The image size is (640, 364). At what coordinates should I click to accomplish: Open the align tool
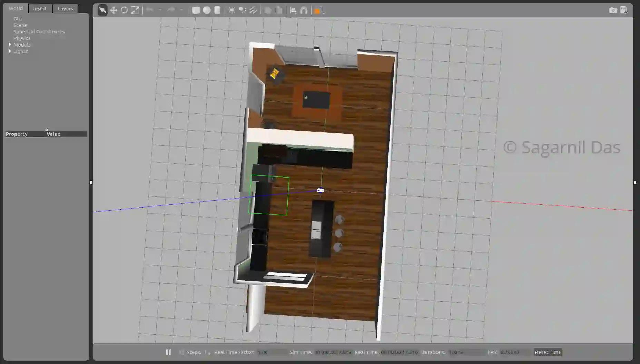tap(293, 10)
